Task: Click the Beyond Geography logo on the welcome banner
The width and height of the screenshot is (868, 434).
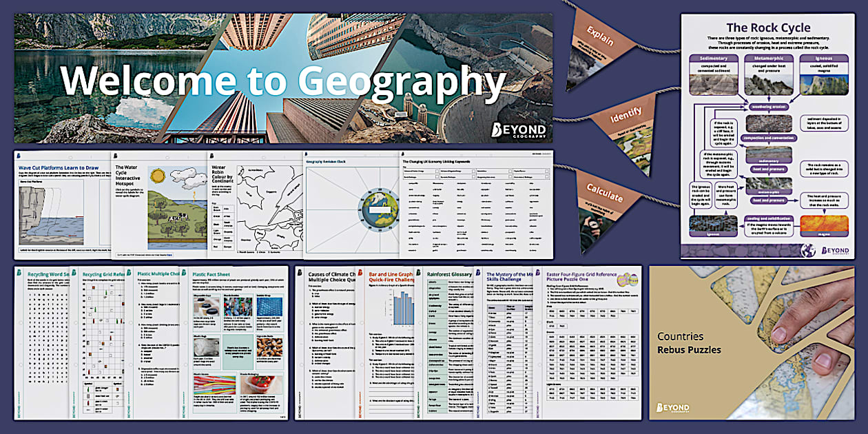Action: pos(520,130)
